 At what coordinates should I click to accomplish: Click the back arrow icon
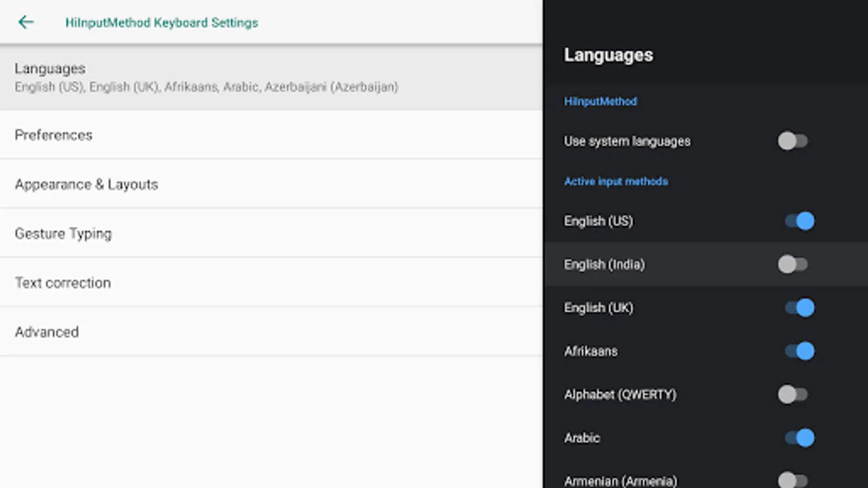pos(25,22)
